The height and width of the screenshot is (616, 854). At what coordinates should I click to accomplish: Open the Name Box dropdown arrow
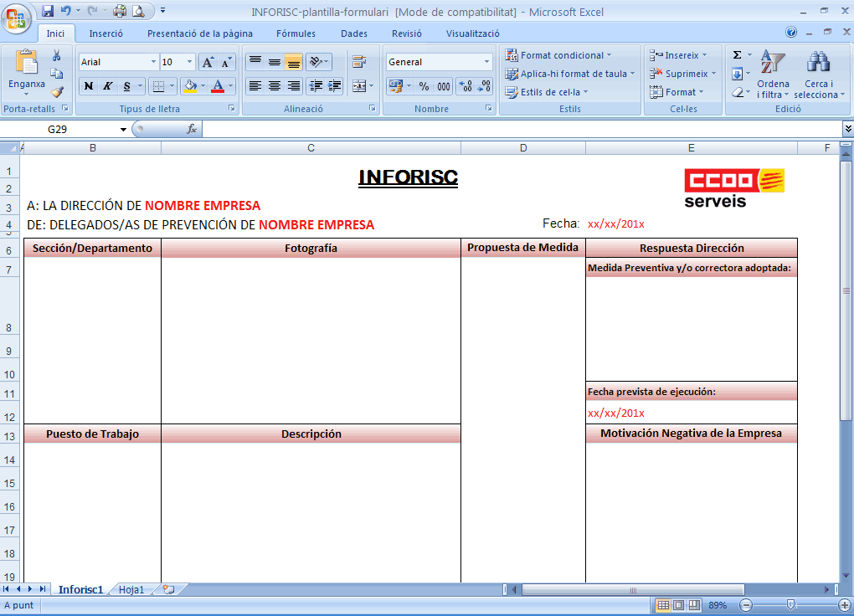pyautogui.click(x=123, y=130)
